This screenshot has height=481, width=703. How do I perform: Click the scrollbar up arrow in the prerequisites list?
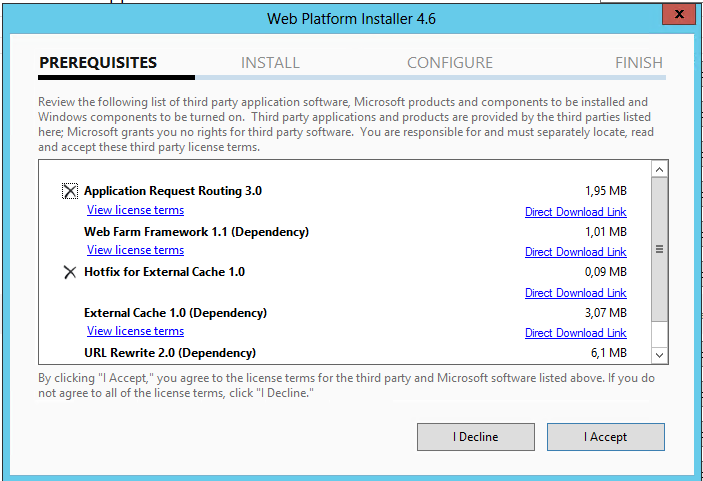point(659,169)
